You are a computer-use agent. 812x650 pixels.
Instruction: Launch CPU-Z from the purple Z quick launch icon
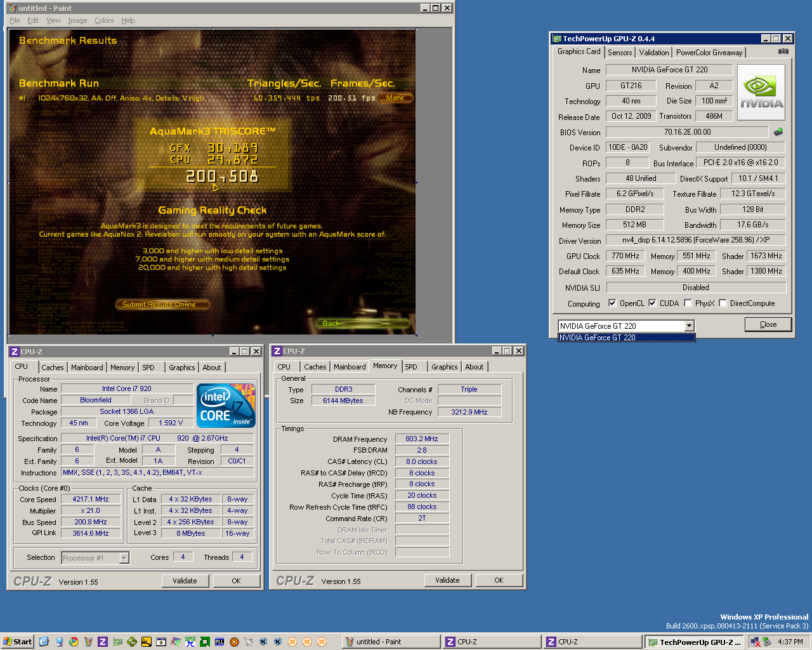[103, 642]
